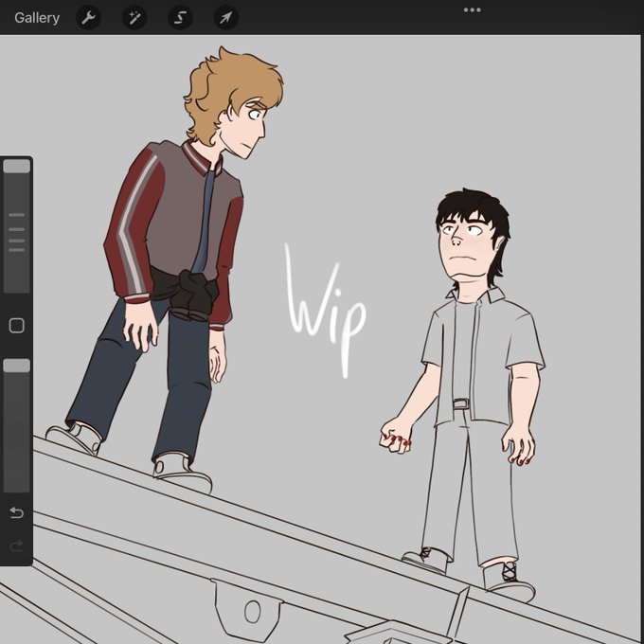Select the Selection S-ribbon tool
Image resolution: width=644 pixels, height=644 pixels.
pos(180,18)
